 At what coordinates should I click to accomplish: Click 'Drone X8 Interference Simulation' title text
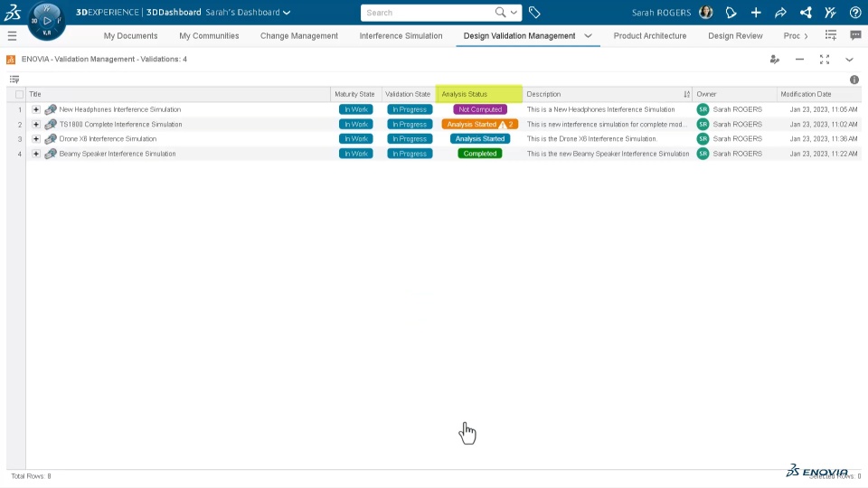click(x=108, y=139)
